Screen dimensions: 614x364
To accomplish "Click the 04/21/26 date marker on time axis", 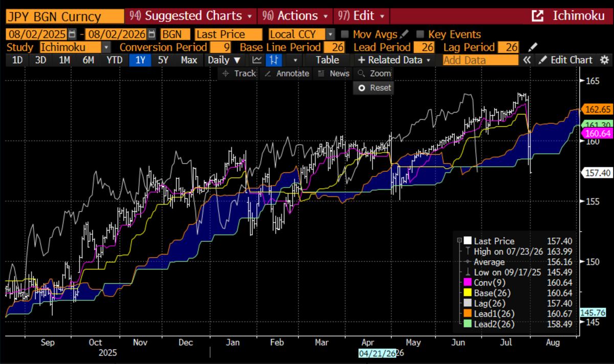I will tap(378, 353).
